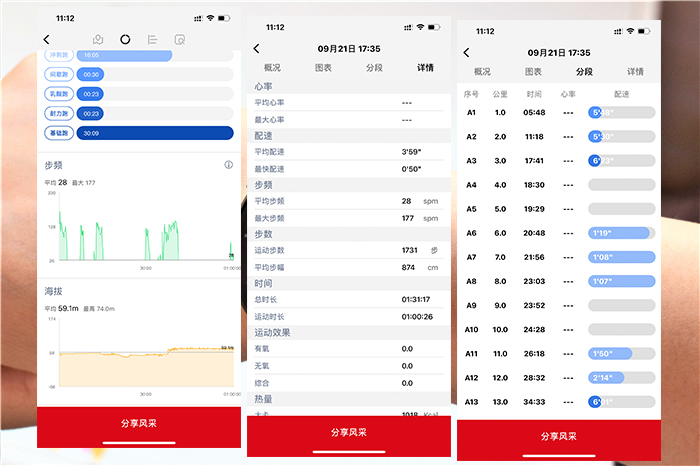Tap the 综合 0.0 row

tap(349, 383)
